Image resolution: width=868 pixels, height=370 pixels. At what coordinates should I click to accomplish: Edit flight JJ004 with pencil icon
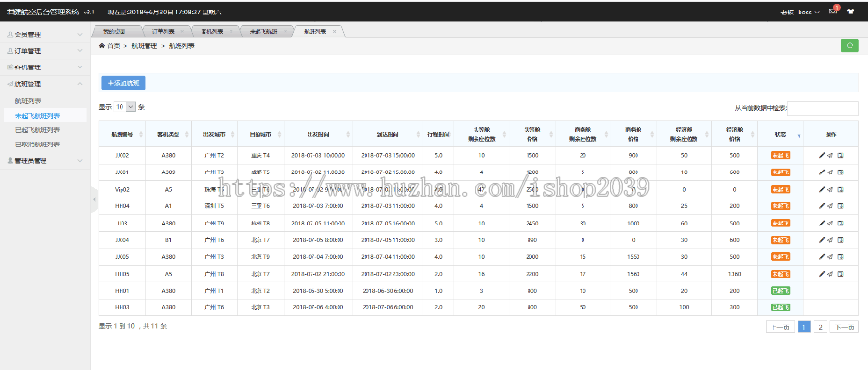(x=822, y=240)
